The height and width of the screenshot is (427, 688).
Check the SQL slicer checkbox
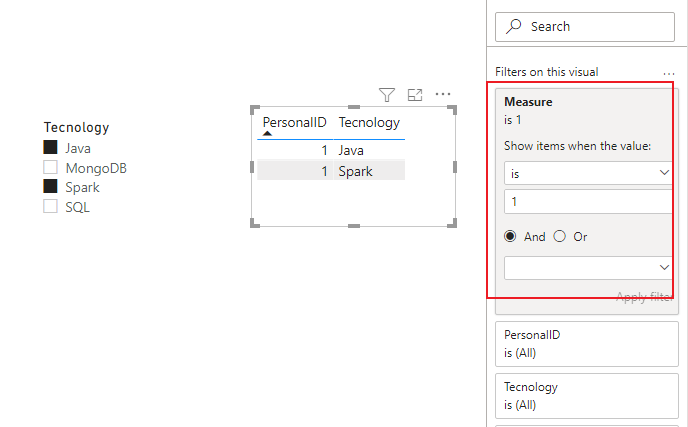(50, 206)
